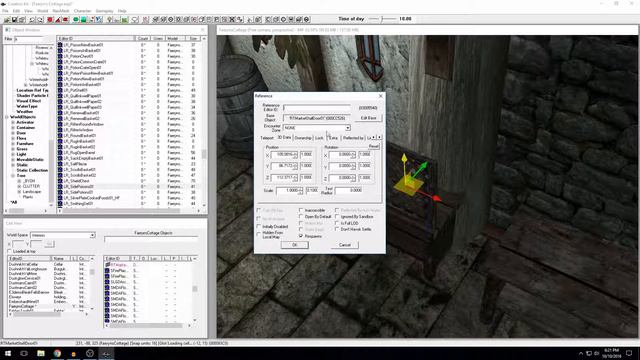Click the Undo arrow icon

pos(32,19)
